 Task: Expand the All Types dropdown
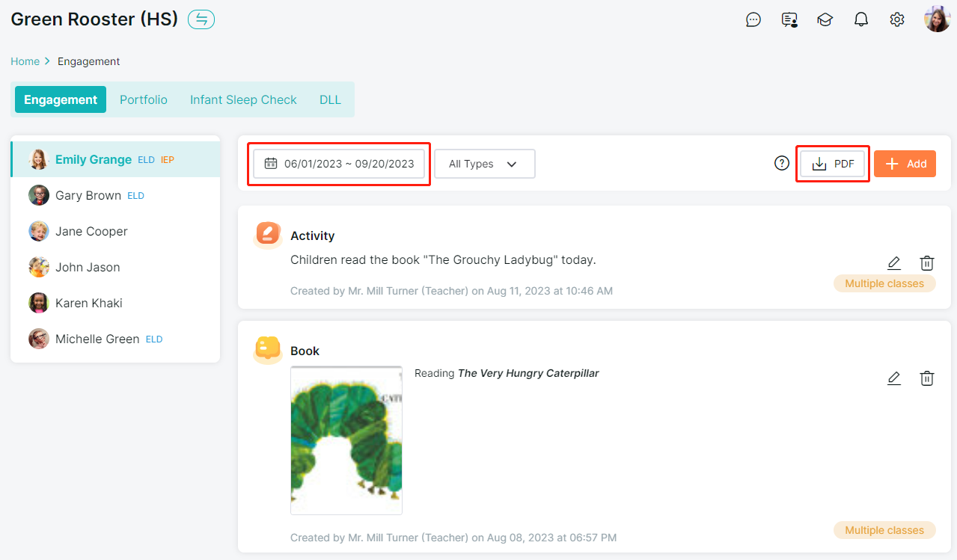484,164
